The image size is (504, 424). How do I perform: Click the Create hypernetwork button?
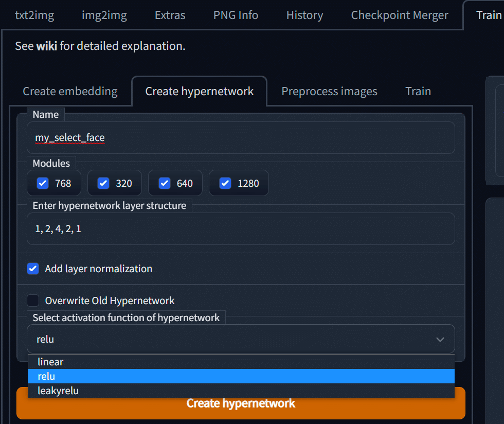(x=241, y=403)
